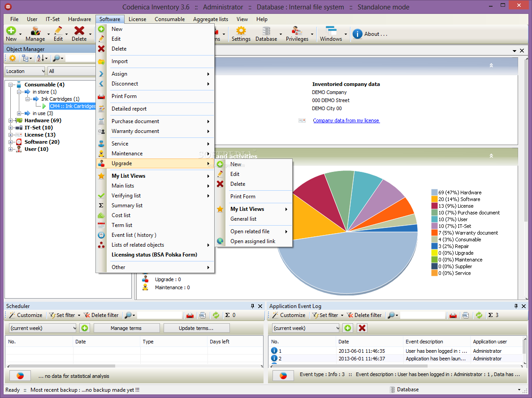Screen dimensions: 532x398
Task: Click Scheduler refresh icon
Action: pos(216,315)
